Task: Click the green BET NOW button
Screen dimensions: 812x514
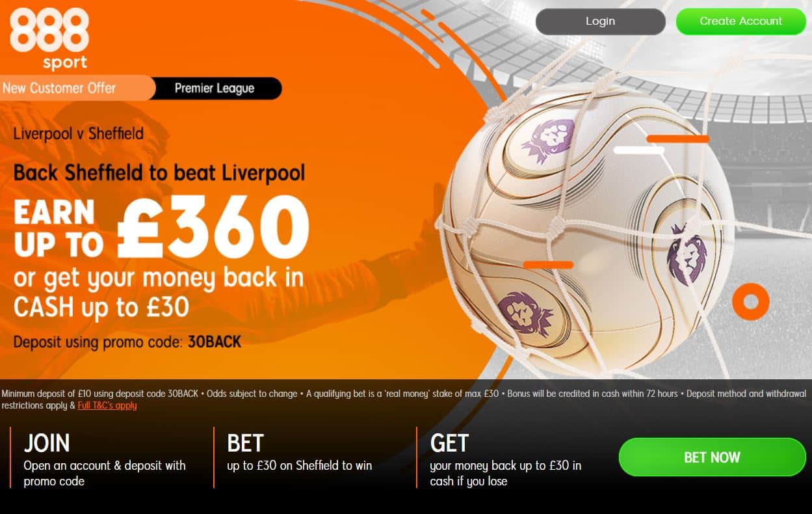Action: point(712,457)
